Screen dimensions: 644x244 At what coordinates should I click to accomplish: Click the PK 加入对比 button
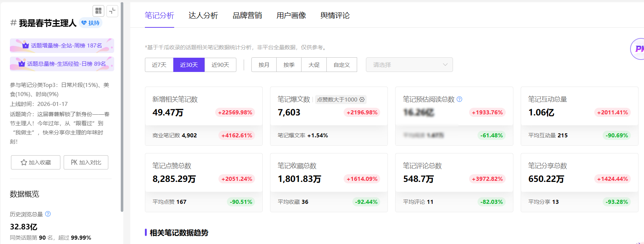point(86,162)
